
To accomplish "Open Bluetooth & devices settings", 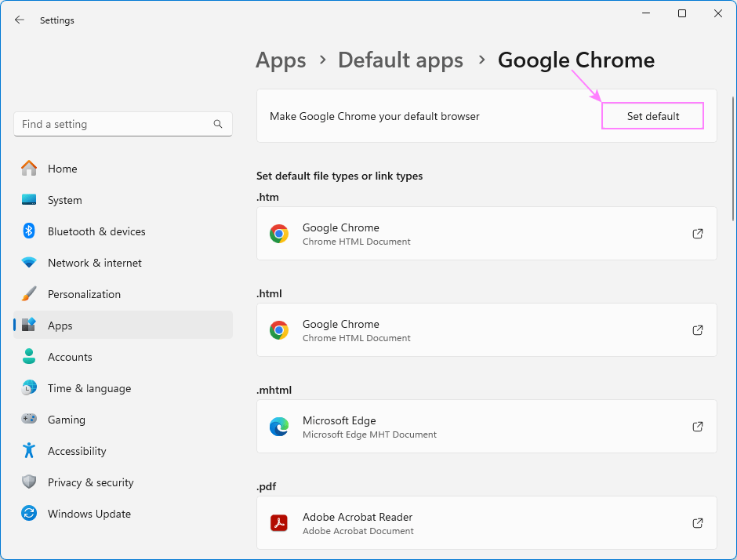I will [122, 231].
